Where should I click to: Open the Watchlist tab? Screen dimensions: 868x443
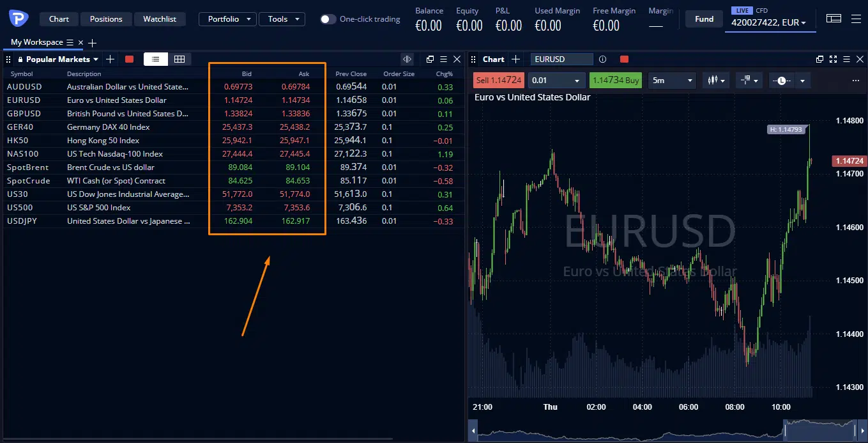point(160,19)
